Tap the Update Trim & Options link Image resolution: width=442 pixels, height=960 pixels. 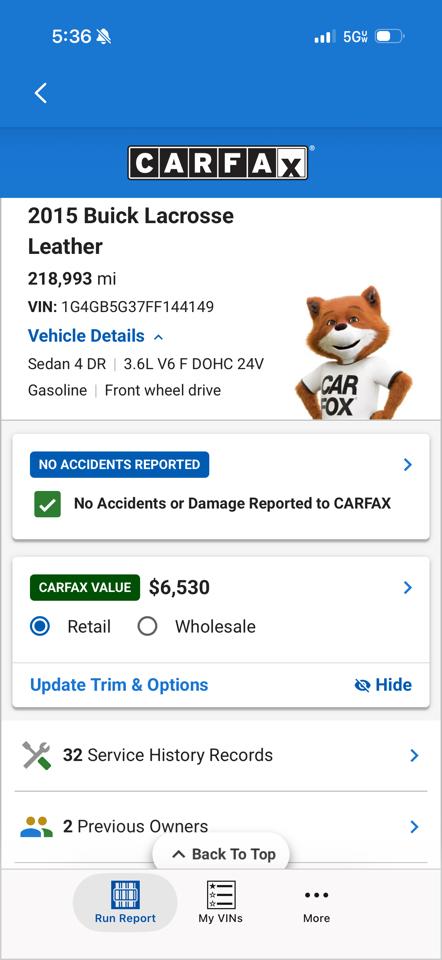coord(119,684)
